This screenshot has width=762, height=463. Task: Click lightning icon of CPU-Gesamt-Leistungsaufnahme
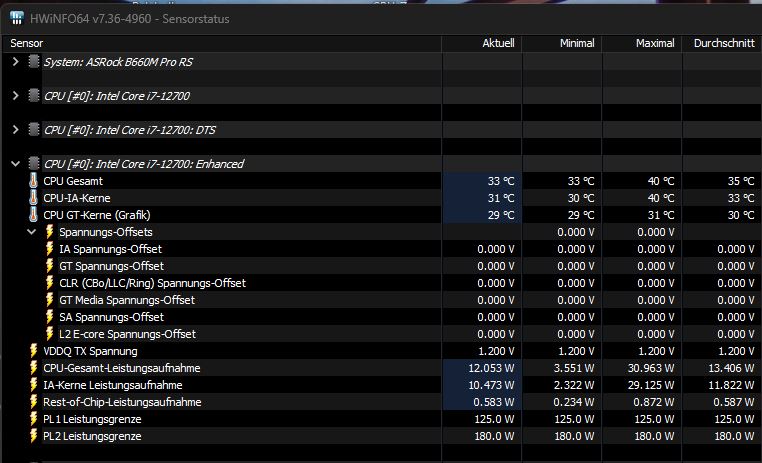click(33, 368)
